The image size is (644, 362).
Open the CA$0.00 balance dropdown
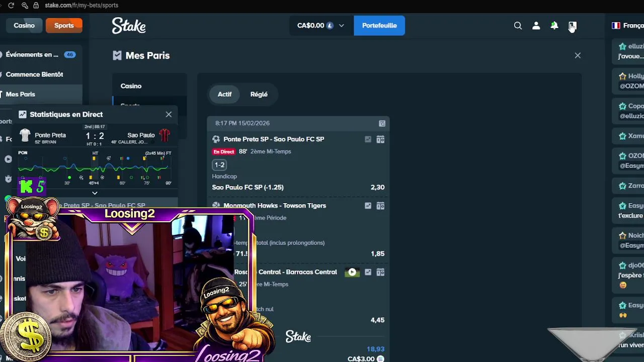click(x=321, y=26)
